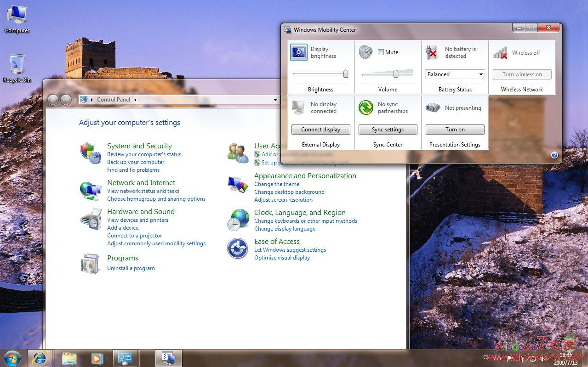The width and height of the screenshot is (588, 367).
Task: Open Network and Internet category
Action: pyautogui.click(x=141, y=182)
